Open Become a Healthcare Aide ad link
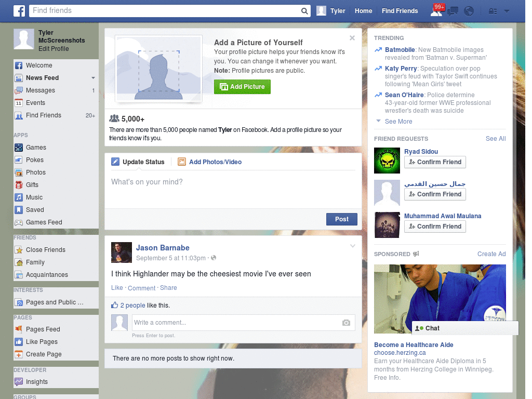Image resolution: width=532 pixels, height=399 pixels. click(414, 345)
